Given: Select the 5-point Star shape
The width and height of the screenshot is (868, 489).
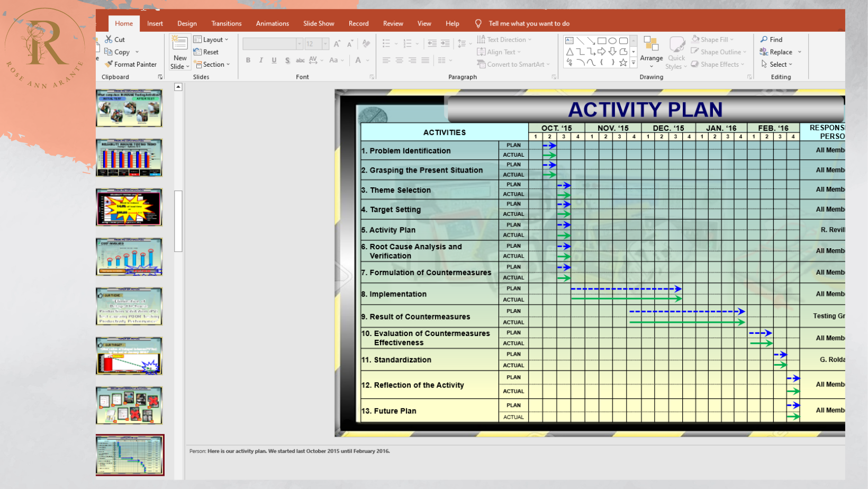Looking at the screenshot, I should pyautogui.click(x=623, y=62).
